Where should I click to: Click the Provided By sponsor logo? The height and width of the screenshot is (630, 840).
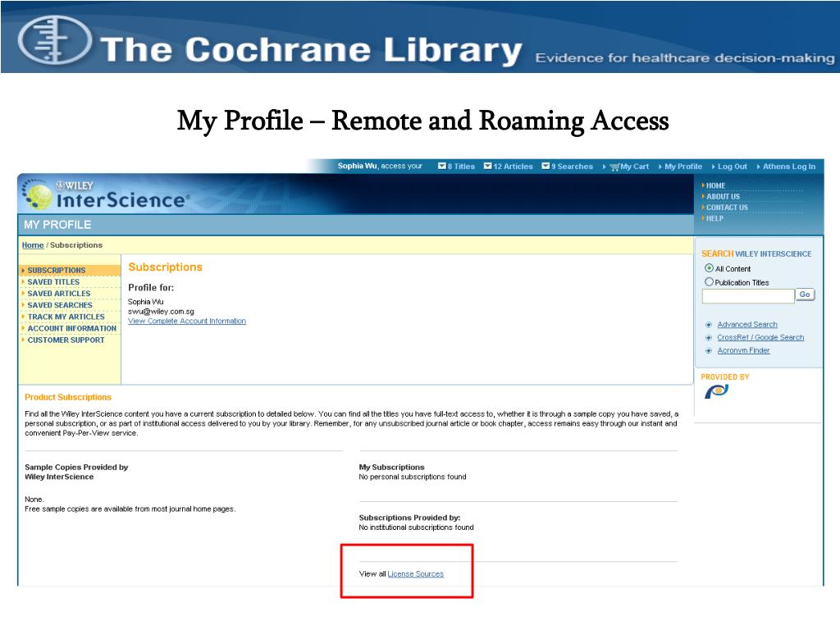(716, 391)
